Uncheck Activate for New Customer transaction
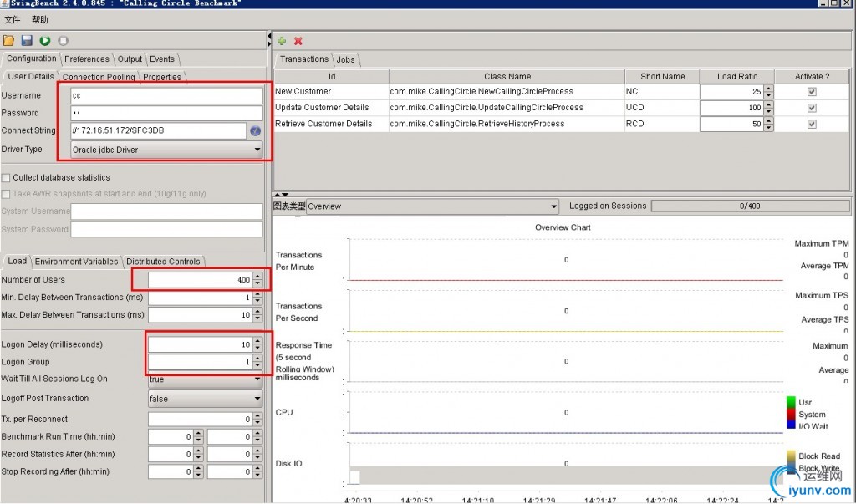Image resolution: width=856 pixels, height=504 pixels. [811, 92]
